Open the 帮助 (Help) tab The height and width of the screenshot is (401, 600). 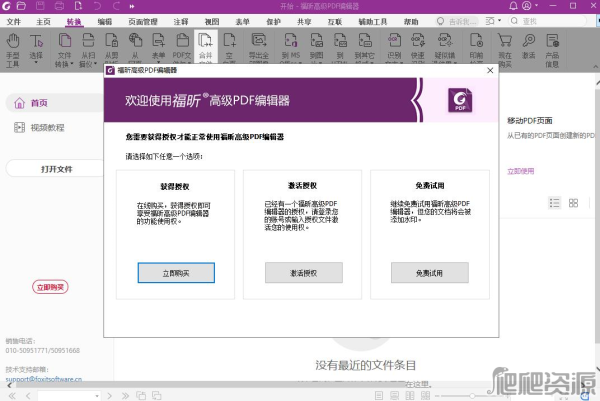pyautogui.click(x=411, y=22)
